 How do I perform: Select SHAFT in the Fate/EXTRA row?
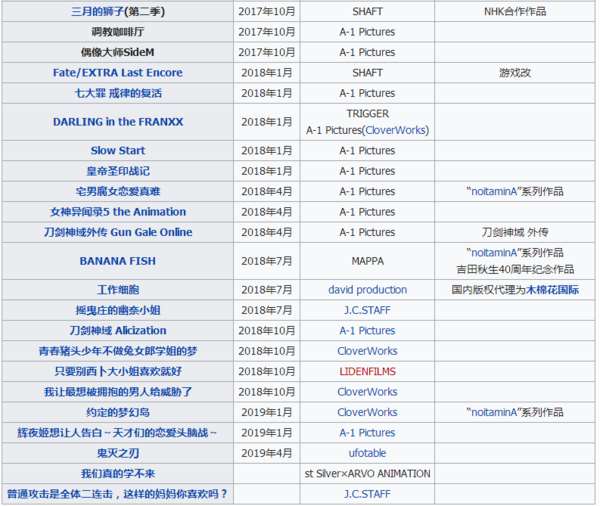coord(367,73)
